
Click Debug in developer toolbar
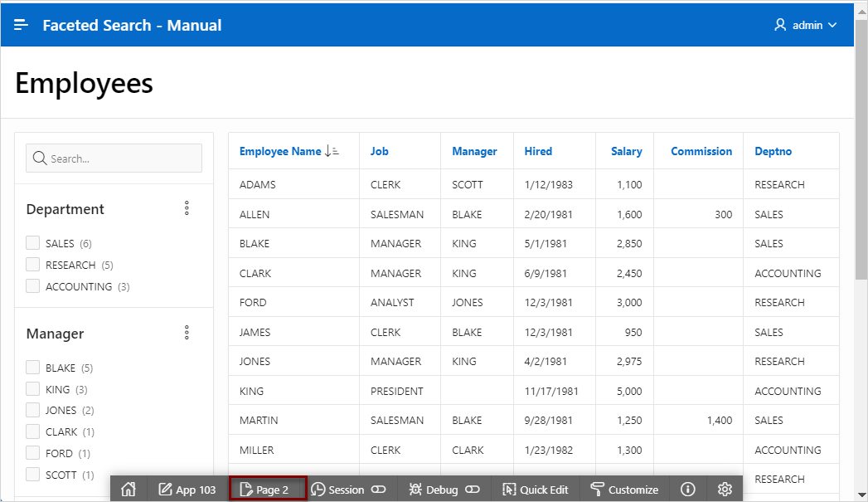tap(434, 490)
